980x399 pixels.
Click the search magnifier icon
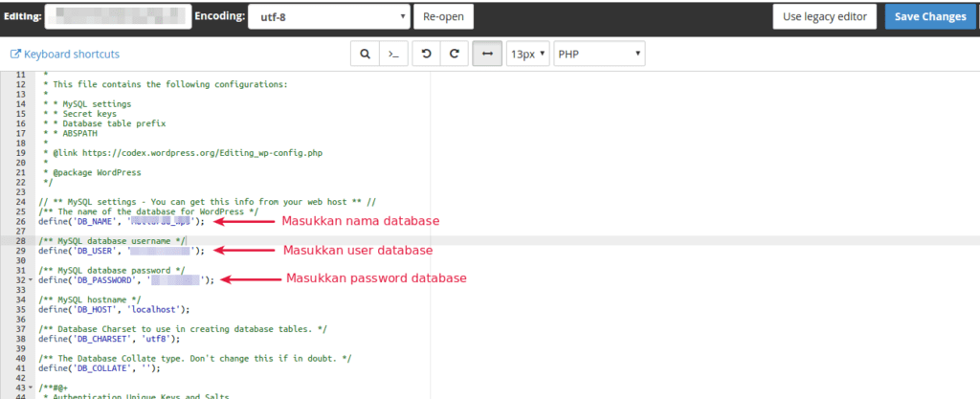pyautogui.click(x=364, y=55)
